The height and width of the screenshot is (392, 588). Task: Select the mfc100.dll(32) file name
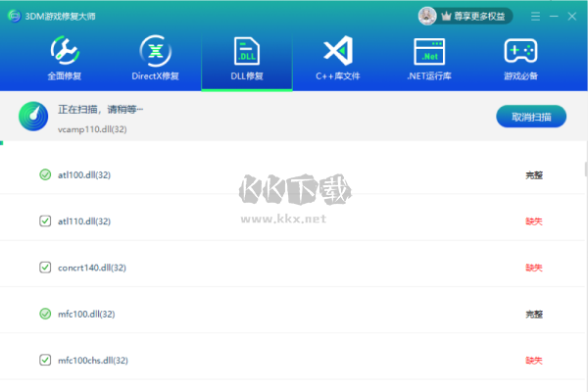(86, 314)
